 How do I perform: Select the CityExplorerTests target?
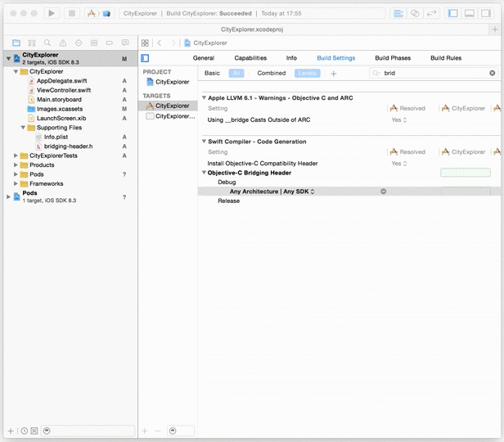170,116
